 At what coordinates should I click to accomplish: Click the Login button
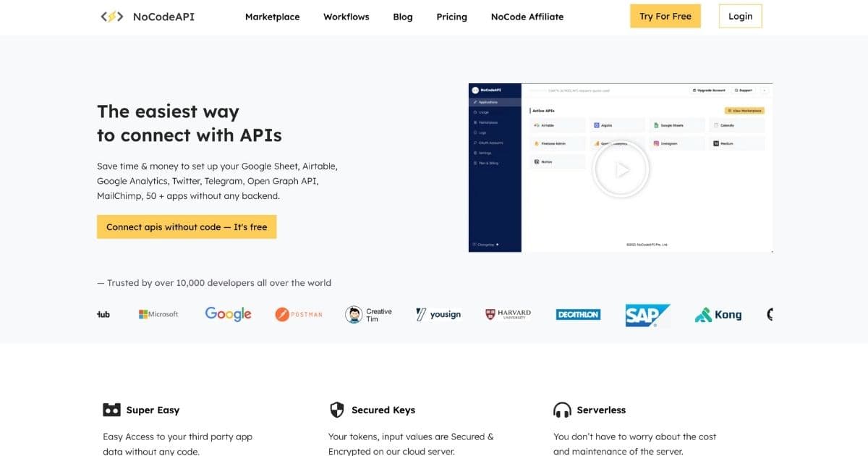740,16
